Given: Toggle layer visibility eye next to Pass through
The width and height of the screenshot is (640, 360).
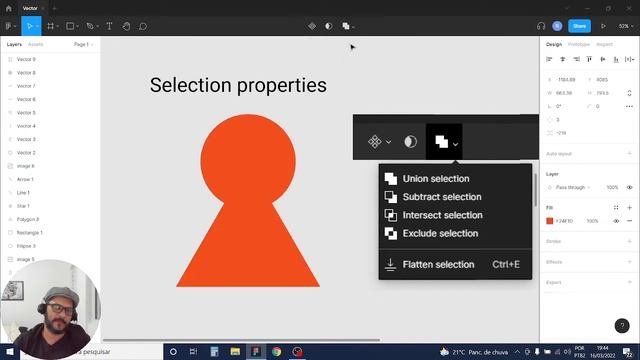Looking at the screenshot, I should (629, 187).
